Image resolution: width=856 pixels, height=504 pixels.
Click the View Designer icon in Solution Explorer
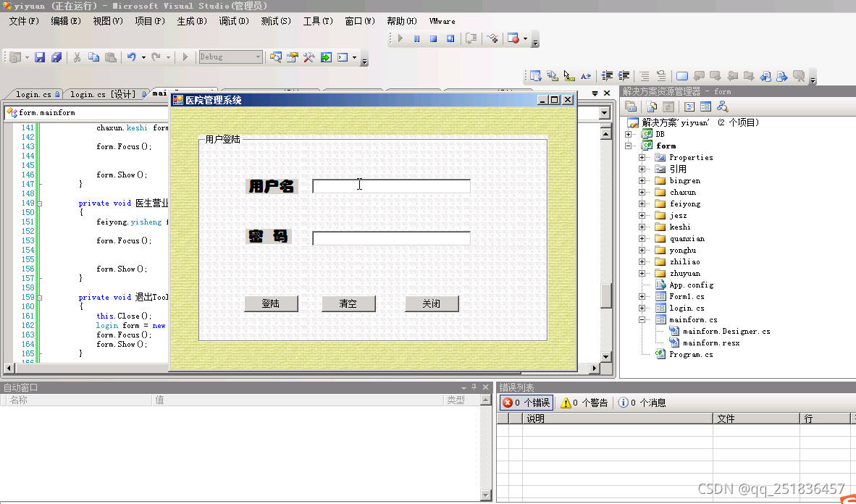(x=706, y=106)
